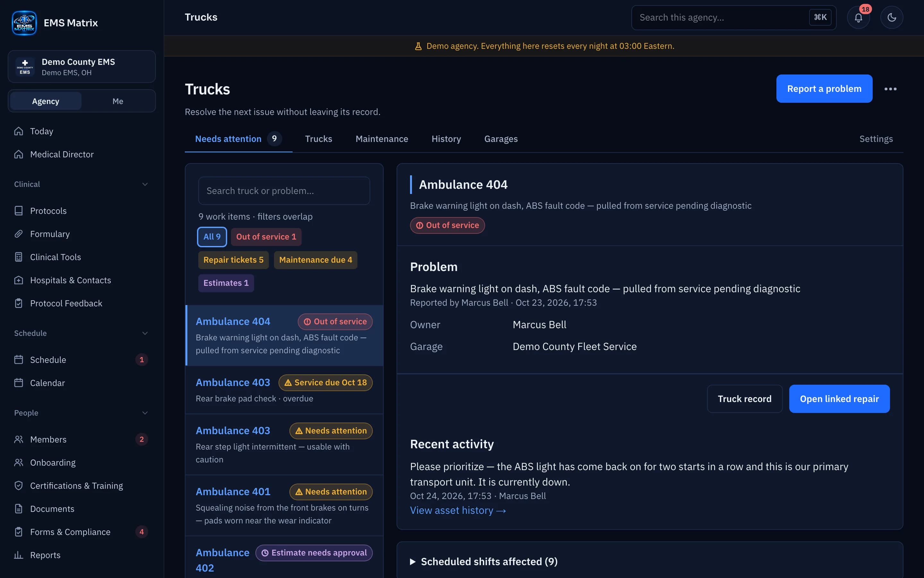Click Open linked repair button

point(839,399)
